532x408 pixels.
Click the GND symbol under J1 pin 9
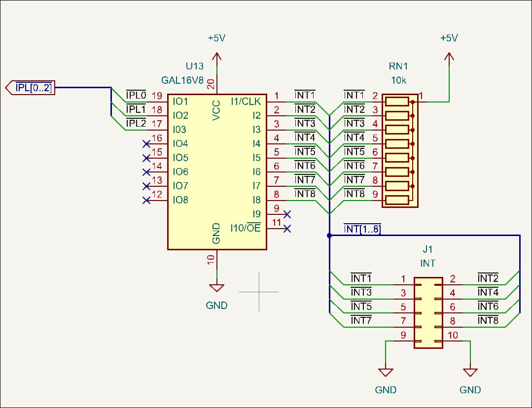tap(386, 373)
